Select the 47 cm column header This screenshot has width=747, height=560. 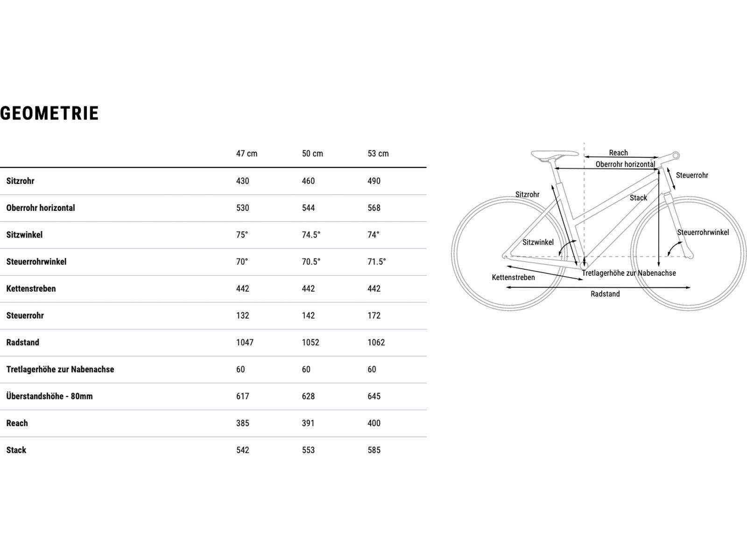pyautogui.click(x=247, y=154)
